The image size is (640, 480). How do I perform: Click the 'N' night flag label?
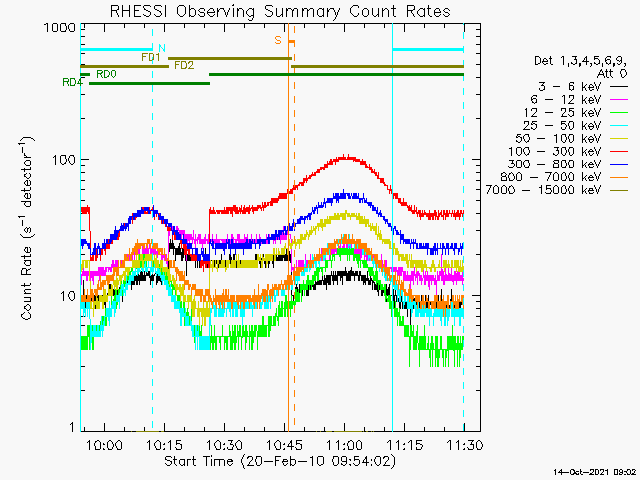162,49
